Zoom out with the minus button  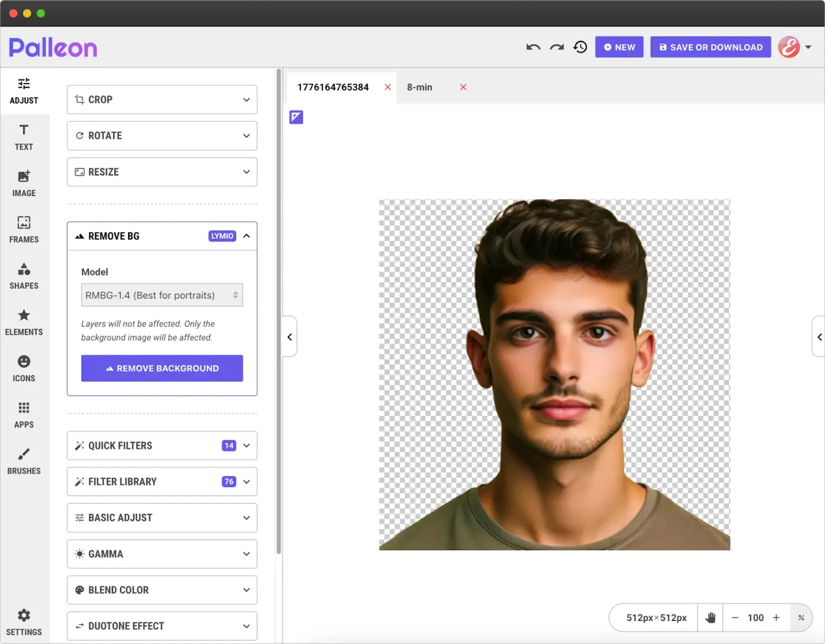[735, 618]
